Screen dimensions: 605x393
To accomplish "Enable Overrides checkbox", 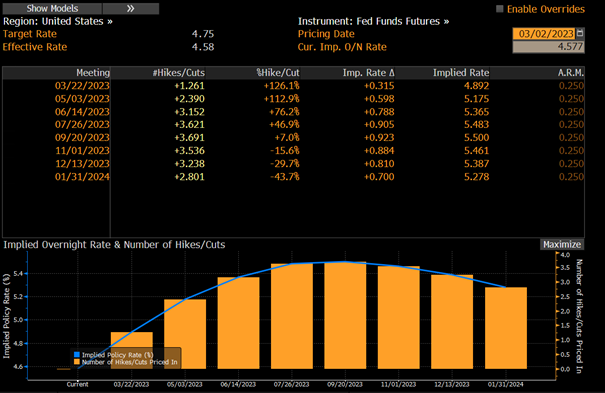I will click(x=500, y=9).
